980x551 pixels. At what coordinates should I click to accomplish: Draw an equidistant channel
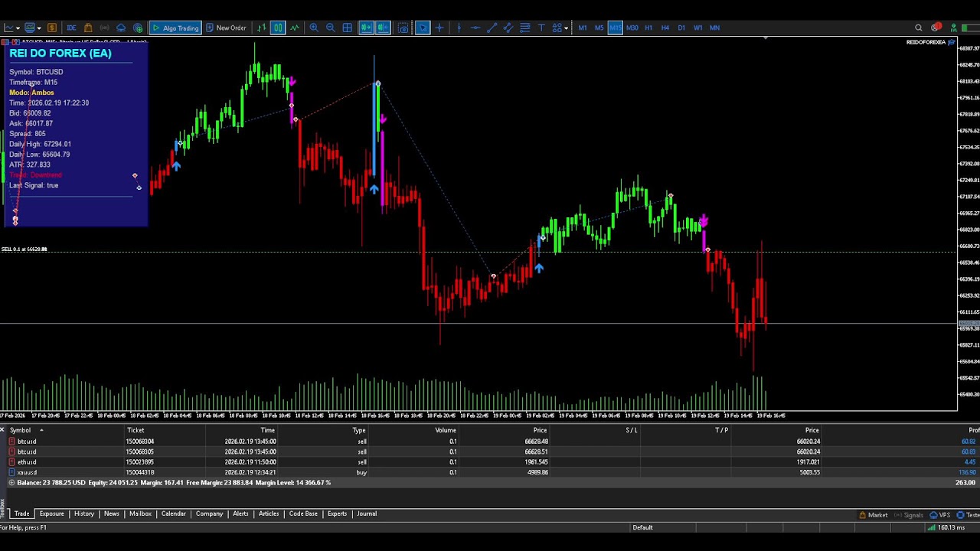508,28
